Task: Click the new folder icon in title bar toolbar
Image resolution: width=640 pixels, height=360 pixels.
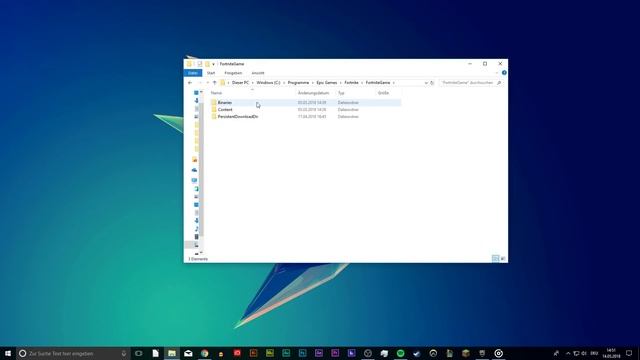Action: point(207,64)
